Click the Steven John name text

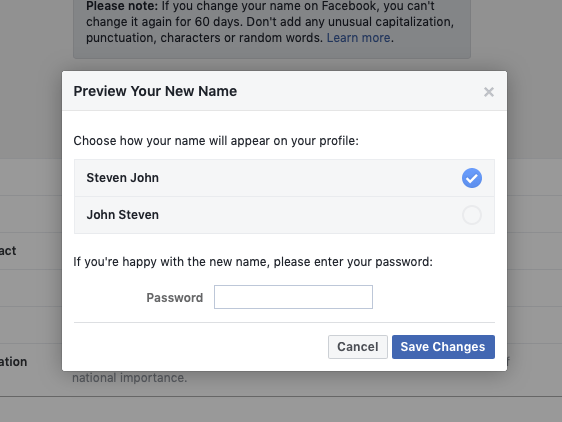coord(123,178)
